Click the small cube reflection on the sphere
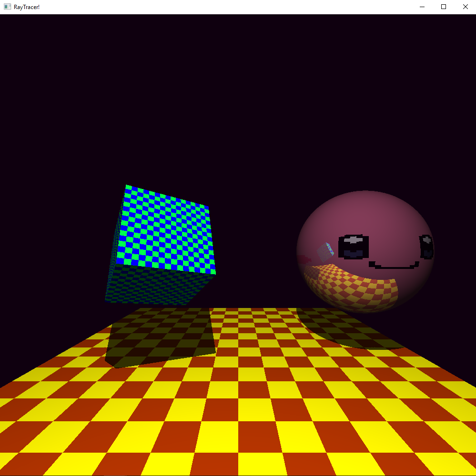Image resolution: width=476 pixels, height=476 pixels. [326, 250]
